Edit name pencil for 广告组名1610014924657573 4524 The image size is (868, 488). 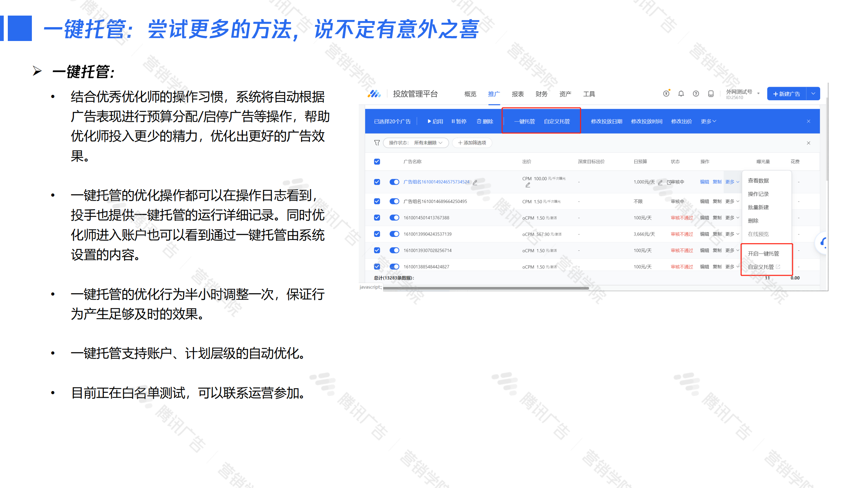coord(475,182)
